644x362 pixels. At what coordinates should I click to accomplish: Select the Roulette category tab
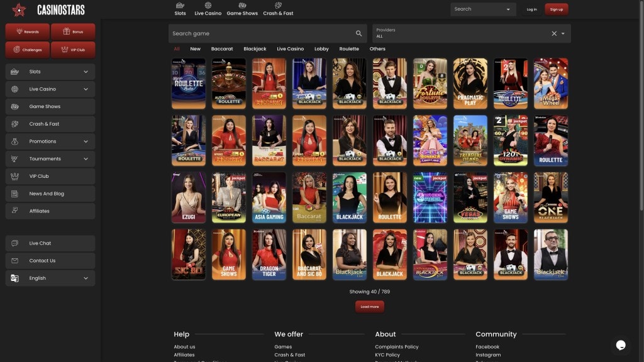(x=349, y=49)
